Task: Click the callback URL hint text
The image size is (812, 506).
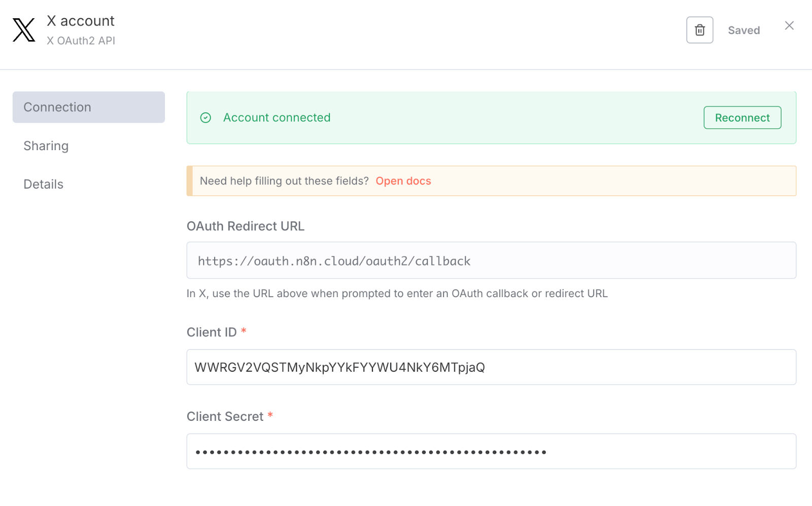Action: [397, 294]
